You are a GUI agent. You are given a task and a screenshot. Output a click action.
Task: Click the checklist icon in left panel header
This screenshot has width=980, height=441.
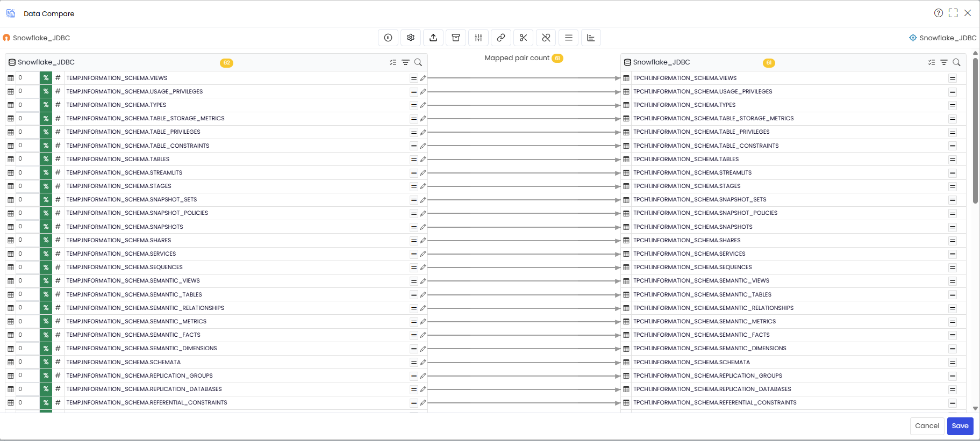393,62
